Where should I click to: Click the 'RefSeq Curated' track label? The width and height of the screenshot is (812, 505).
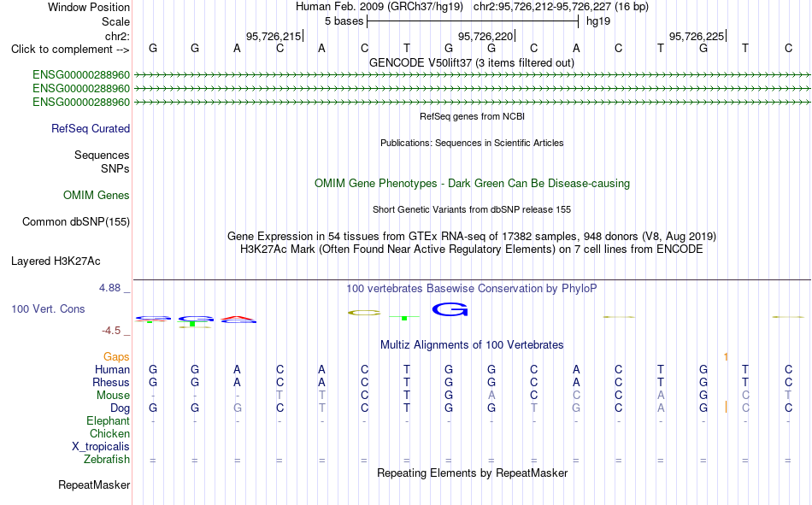90,128
